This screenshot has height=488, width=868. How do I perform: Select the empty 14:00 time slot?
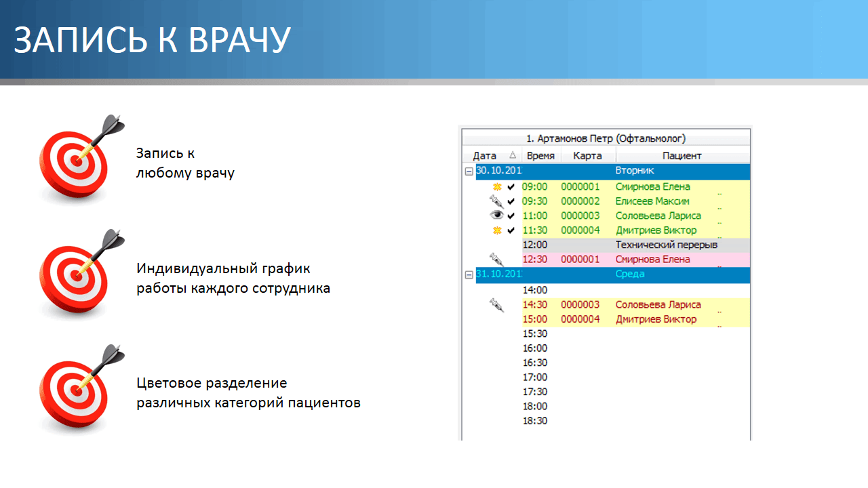click(x=534, y=290)
